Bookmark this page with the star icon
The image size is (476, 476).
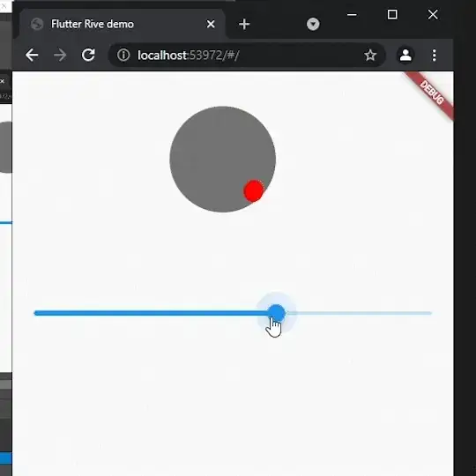click(x=370, y=56)
